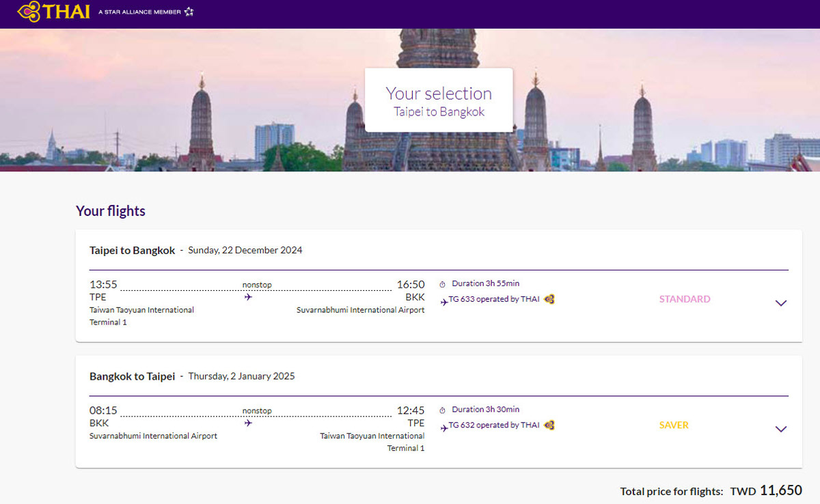
Task: Click 'Suvarnabhumi International Airport' under 08:15 departure
Action: tap(153, 436)
